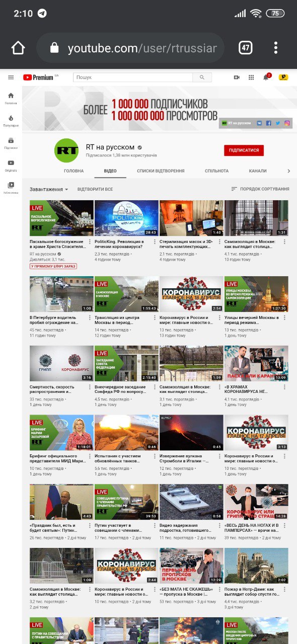Open options for PoliticKing video

(155, 242)
